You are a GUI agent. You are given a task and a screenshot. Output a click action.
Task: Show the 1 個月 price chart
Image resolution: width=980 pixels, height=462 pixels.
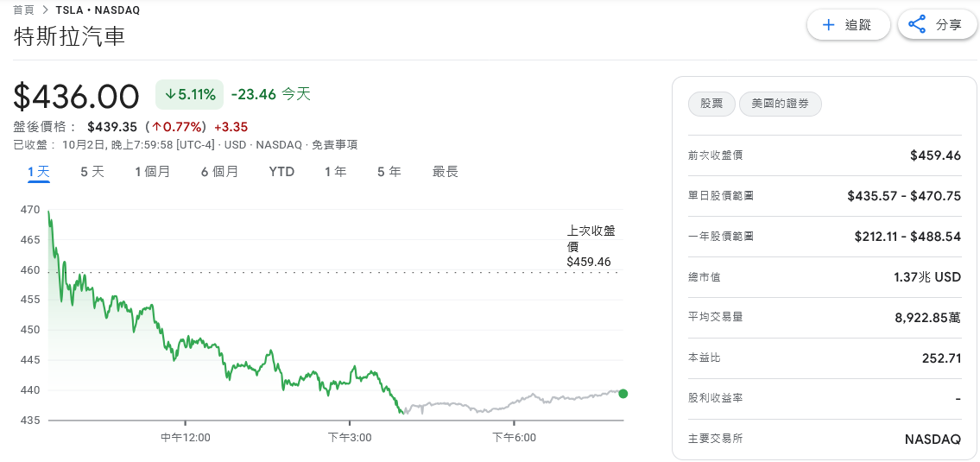[153, 172]
